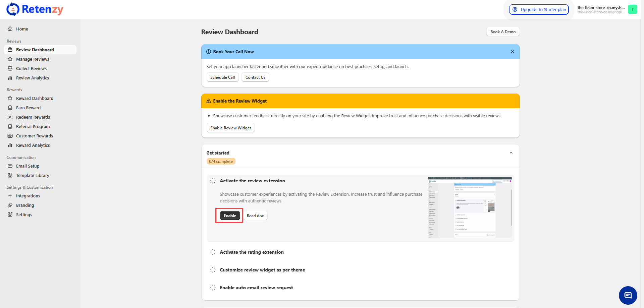Collapse the Get started section
The width and height of the screenshot is (644, 308).
tap(511, 153)
